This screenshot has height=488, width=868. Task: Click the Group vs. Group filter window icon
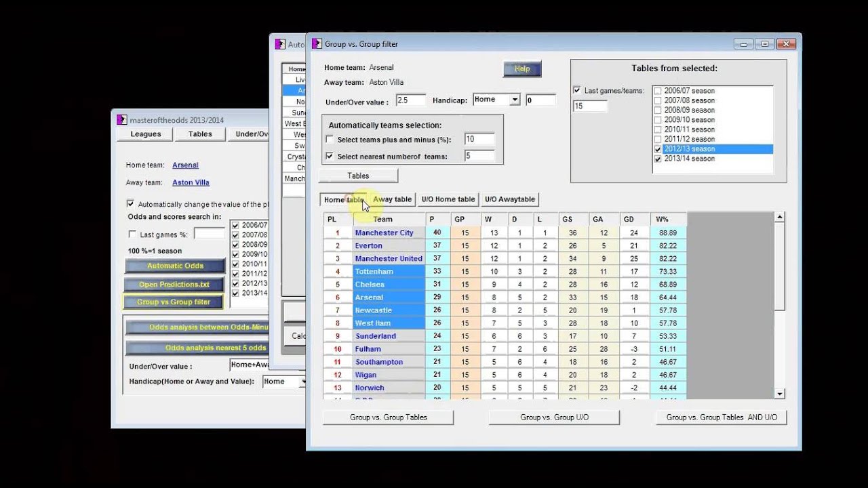tap(317, 44)
